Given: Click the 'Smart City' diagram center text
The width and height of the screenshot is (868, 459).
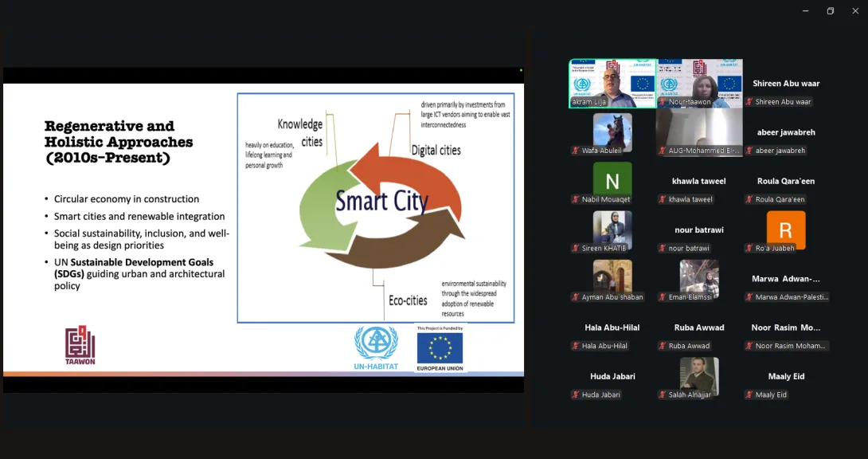Looking at the screenshot, I should pos(382,201).
